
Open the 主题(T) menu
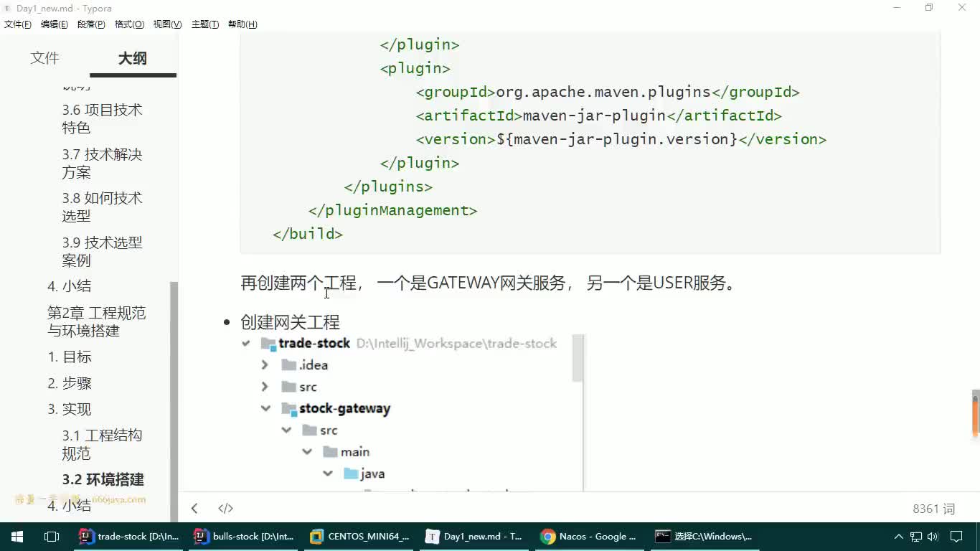point(205,24)
